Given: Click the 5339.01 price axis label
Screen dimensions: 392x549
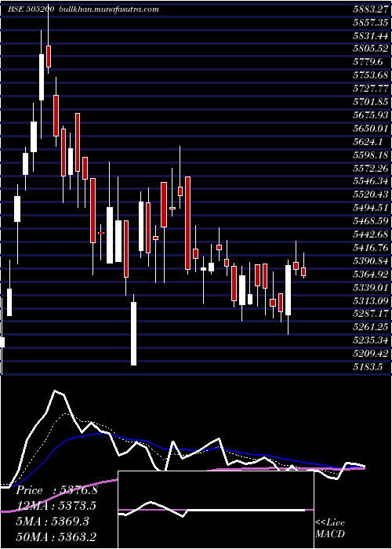Looking at the screenshot, I should pyautogui.click(x=371, y=288).
